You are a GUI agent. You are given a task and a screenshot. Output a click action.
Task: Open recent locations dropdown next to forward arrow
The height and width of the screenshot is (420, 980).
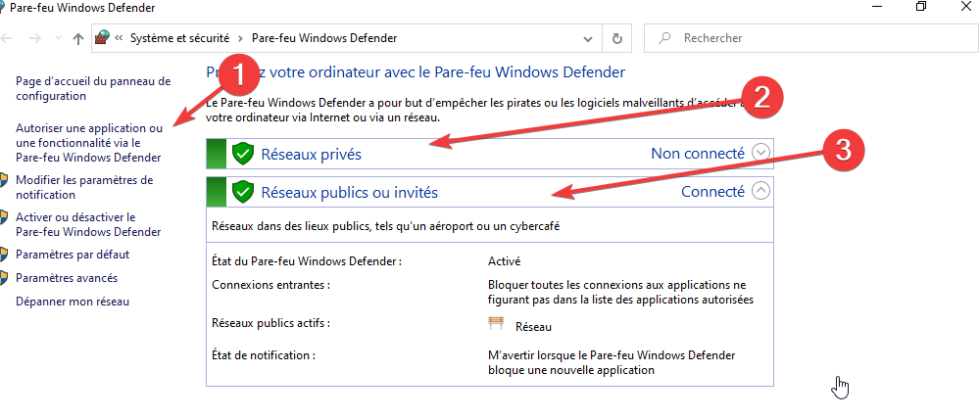click(x=58, y=39)
